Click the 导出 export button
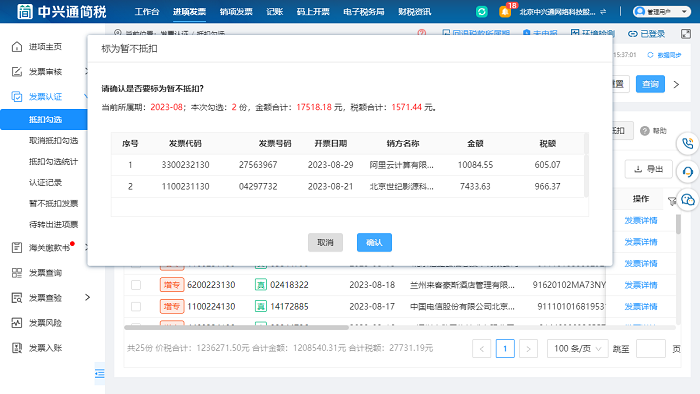Viewport: 700px width, 394px height. coord(649,169)
